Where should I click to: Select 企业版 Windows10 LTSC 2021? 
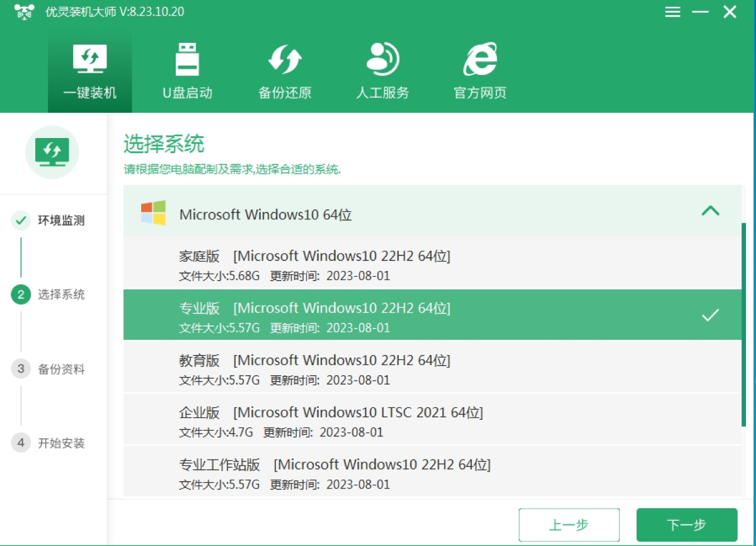tap(432, 419)
